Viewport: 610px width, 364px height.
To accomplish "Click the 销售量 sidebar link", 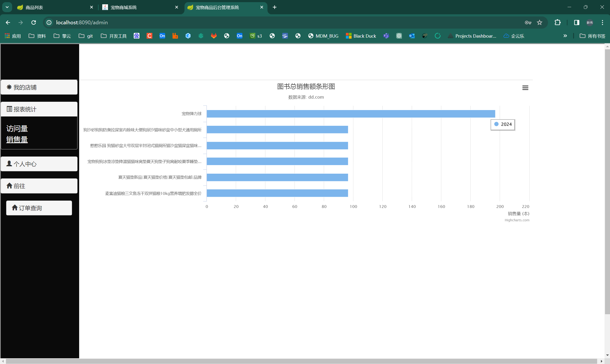I will tap(17, 140).
